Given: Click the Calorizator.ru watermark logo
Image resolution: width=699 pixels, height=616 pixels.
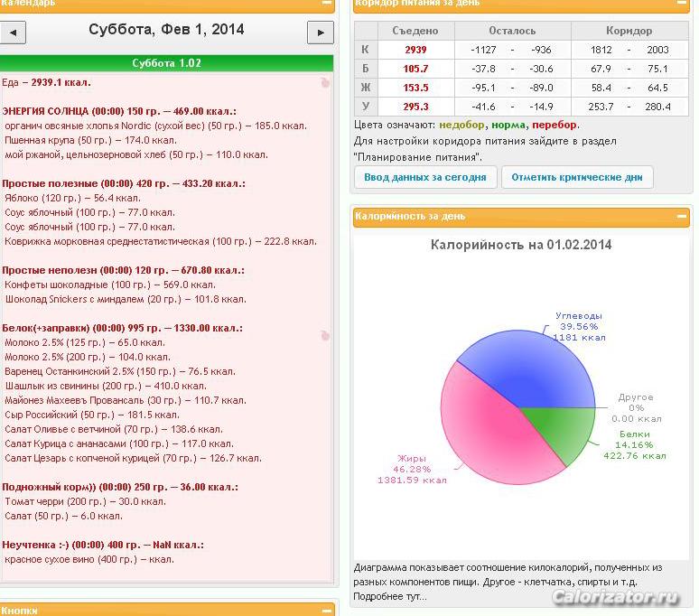Looking at the screenshot, I should pyautogui.click(x=616, y=597).
